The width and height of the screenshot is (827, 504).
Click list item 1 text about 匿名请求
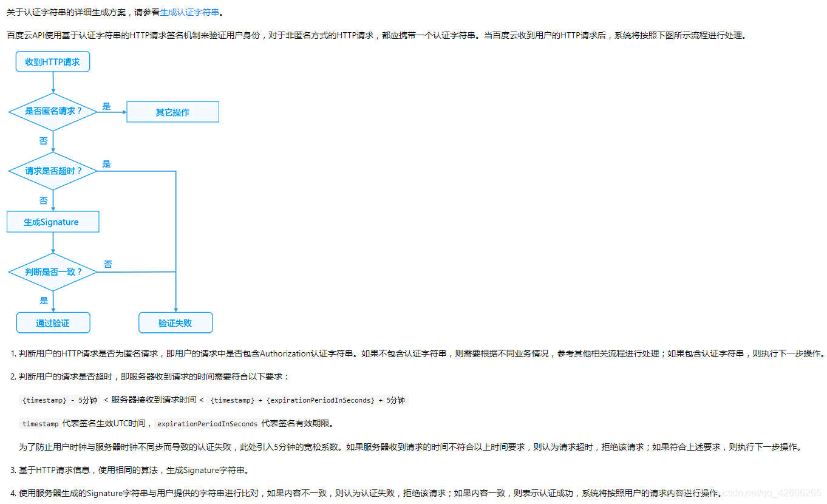click(x=422, y=353)
